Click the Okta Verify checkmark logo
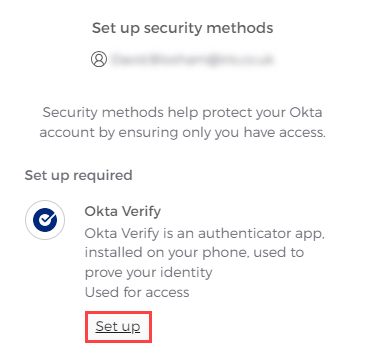This screenshot has width=375, height=364. tap(45, 220)
